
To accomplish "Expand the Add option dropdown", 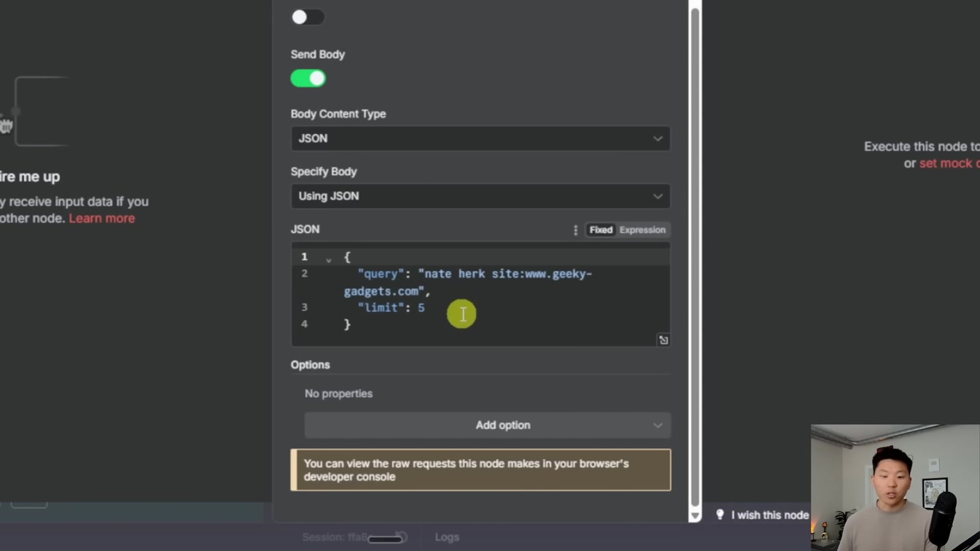I will (x=488, y=425).
